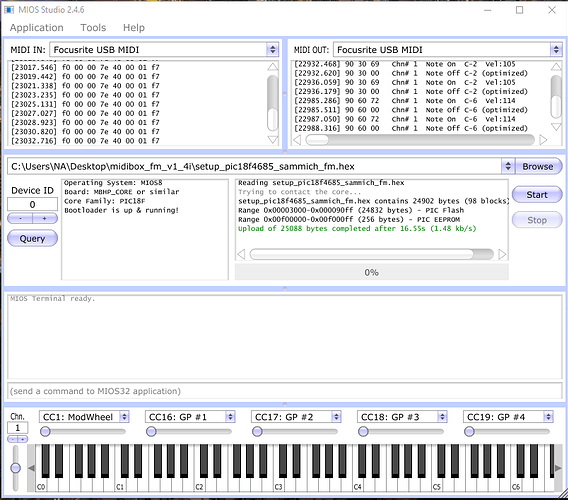Click the Start upload button

(x=537, y=195)
